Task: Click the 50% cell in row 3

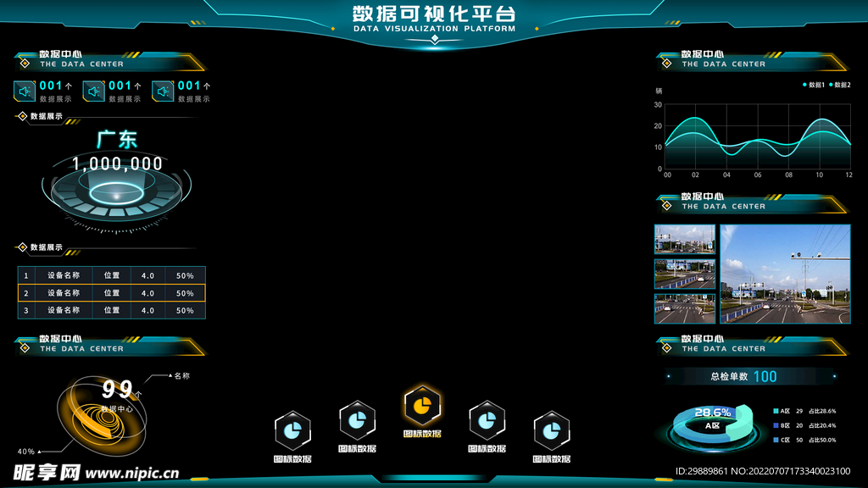Action: (x=185, y=310)
